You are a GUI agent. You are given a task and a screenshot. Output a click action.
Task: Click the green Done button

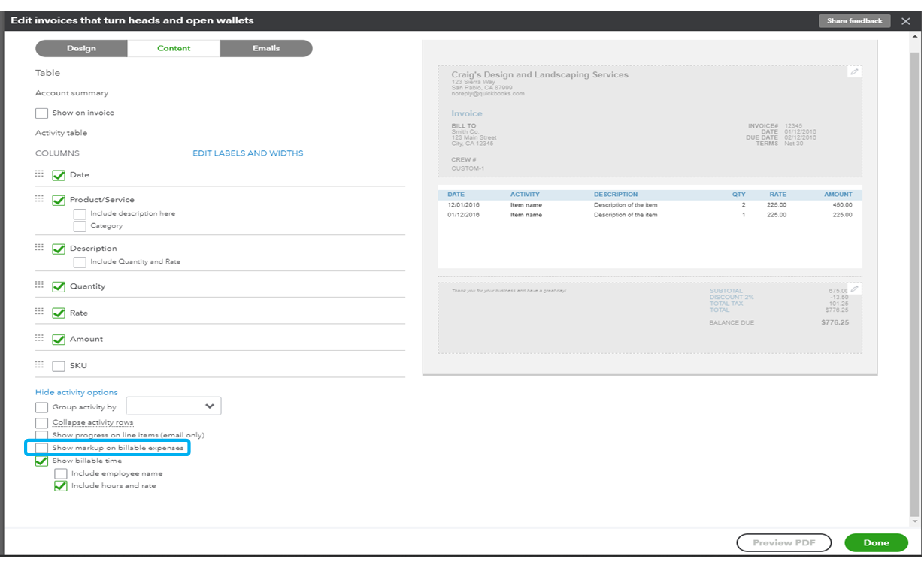coord(876,542)
